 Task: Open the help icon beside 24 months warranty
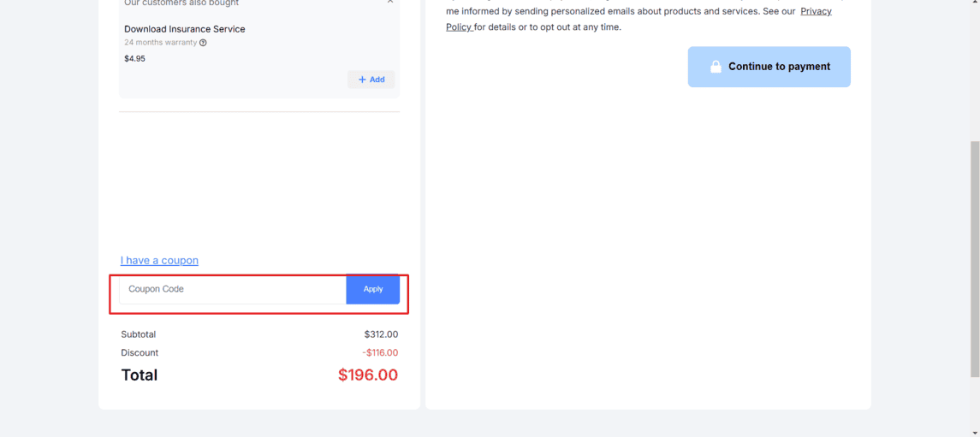tap(203, 43)
